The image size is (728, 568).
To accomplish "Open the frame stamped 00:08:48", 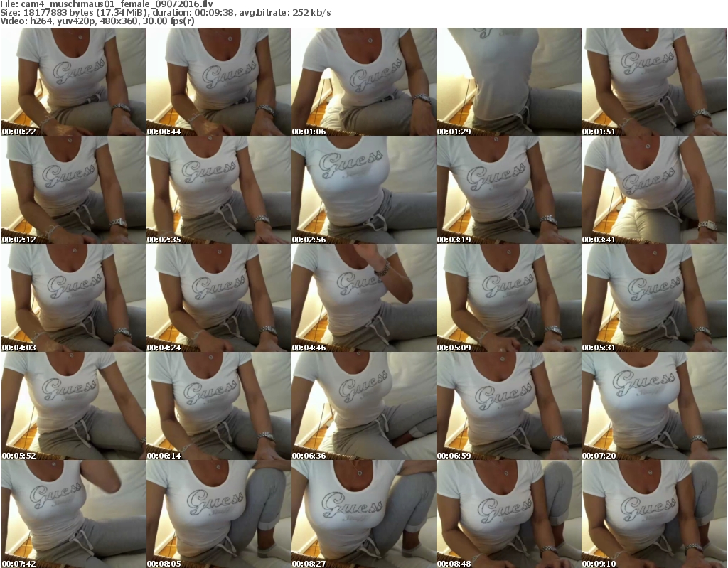I will click(x=509, y=514).
